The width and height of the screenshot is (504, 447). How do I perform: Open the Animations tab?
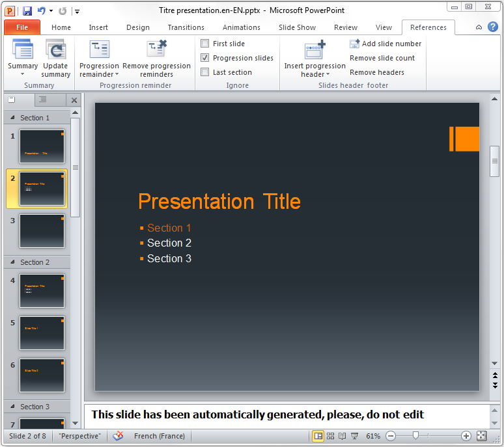coord(242,27)
